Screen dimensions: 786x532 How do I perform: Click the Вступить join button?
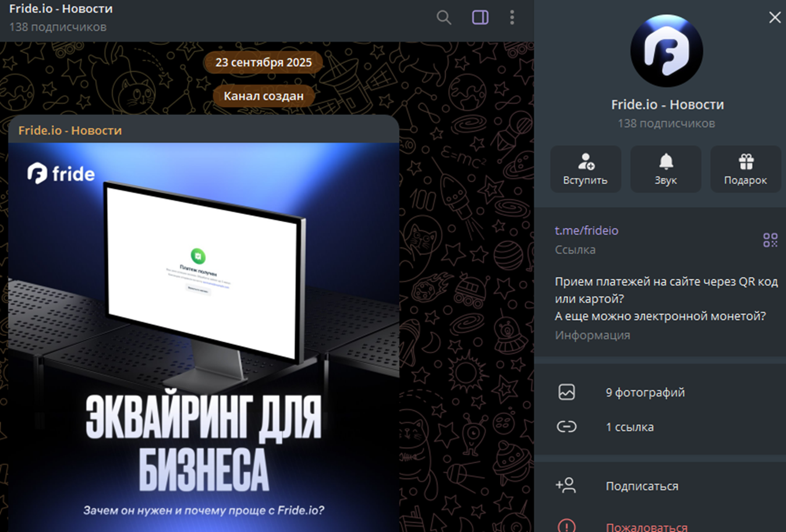coord(586,169)
